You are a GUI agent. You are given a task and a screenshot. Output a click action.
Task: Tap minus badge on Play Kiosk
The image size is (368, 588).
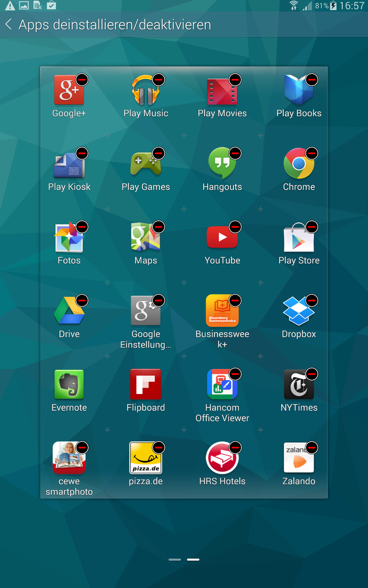pos(82,153)
